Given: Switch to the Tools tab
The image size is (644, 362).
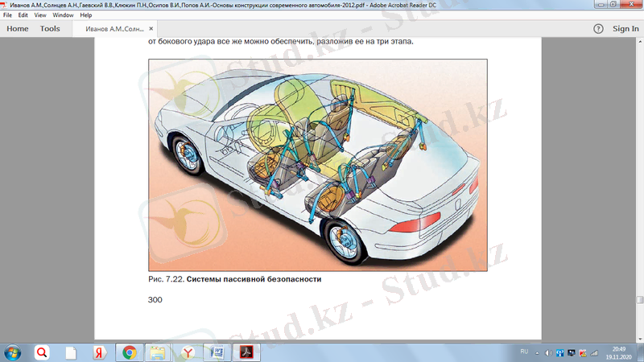Looking at the screenshot, I should 50,29.
